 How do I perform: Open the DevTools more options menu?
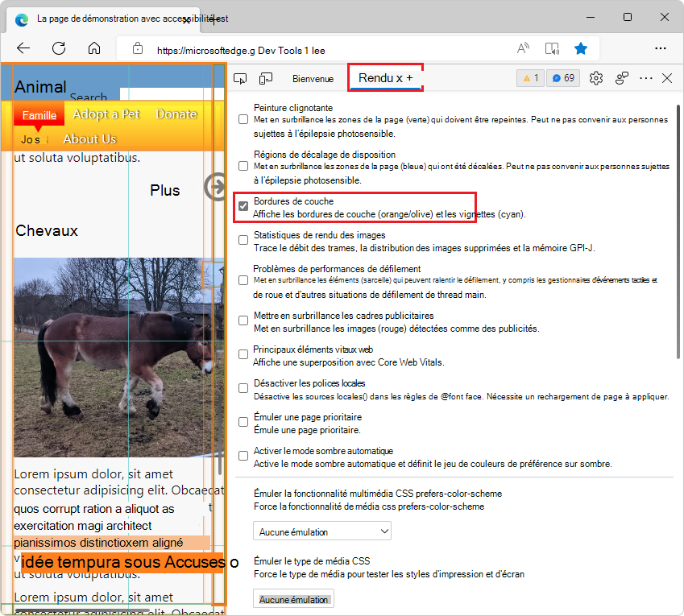tap(646, 78)
